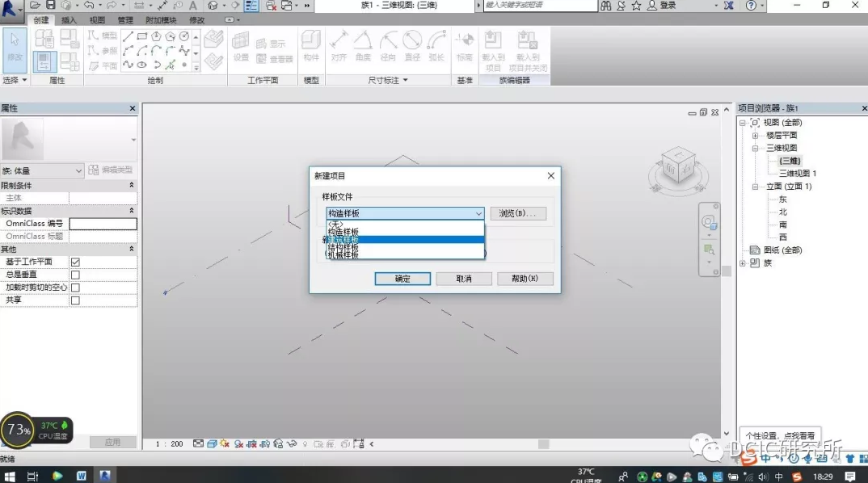Click the Revit application menu logo
This screenshot has width=868, height=483.
click(11, 7)
